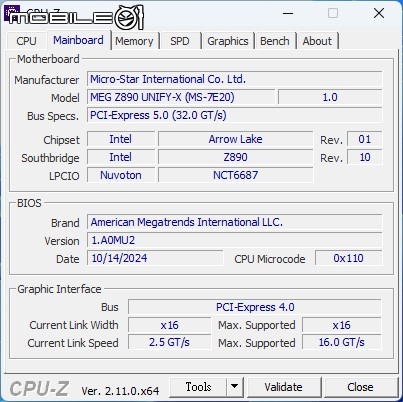Click the Close button at bottom
This screenshot has width=403, height=402.
tap(361, 387)
